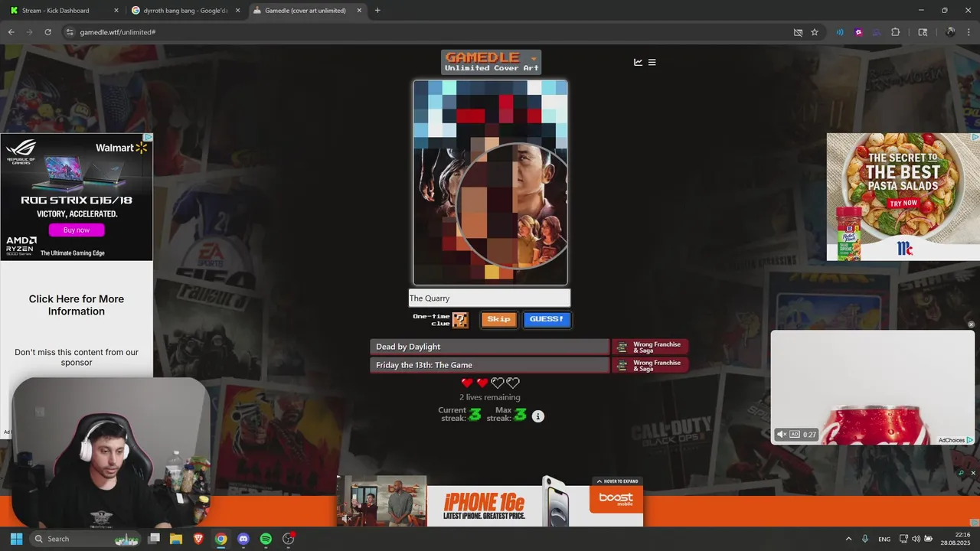The width and height of the screenshot is (980, 551).
Task: Open AdChoices on the video ad
Action: (x=955, y=440)
